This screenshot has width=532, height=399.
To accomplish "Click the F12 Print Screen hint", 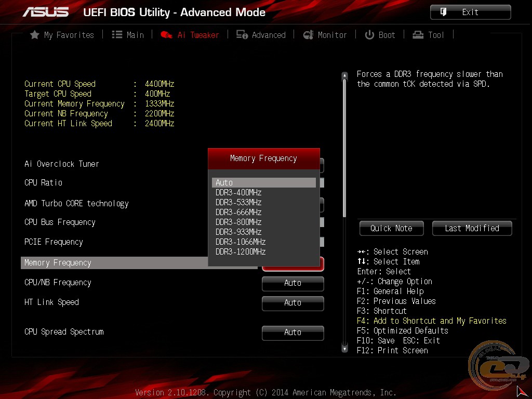I will 393,350.
